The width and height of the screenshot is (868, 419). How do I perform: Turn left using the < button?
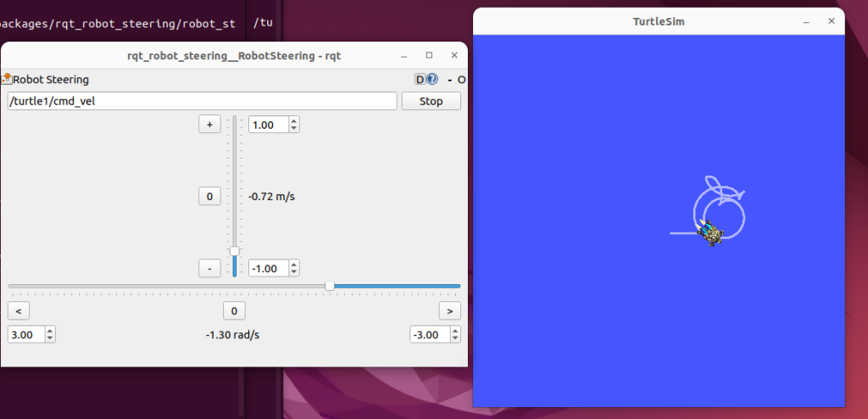tap(19, 309)
